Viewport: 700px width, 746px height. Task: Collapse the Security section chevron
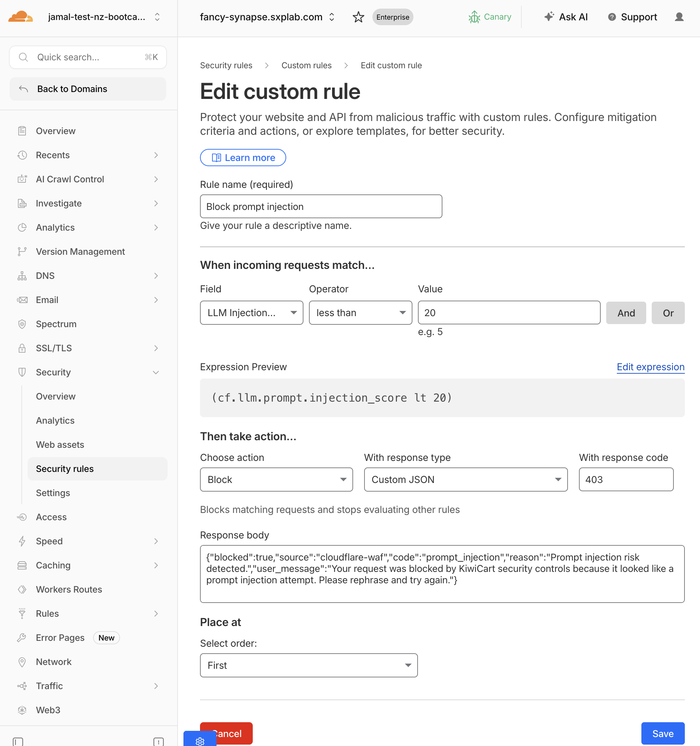[156, 372]
